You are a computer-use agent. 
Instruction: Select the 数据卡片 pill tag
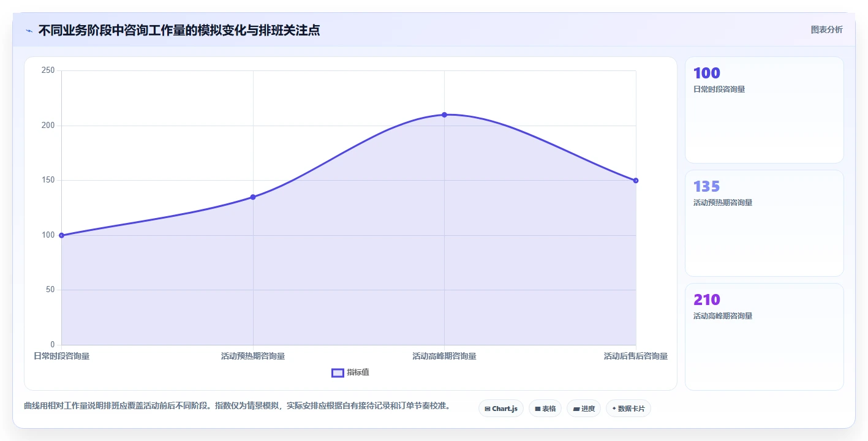coord(628,409)
